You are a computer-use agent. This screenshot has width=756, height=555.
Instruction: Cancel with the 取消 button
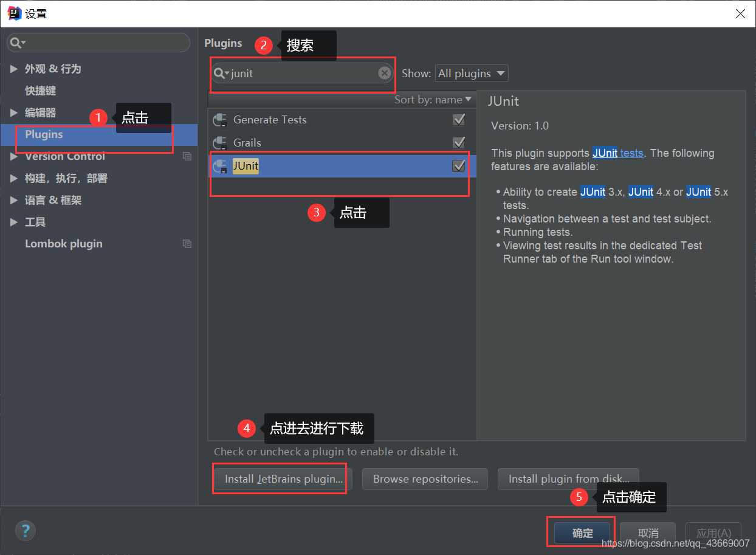[x=648, y=533]
